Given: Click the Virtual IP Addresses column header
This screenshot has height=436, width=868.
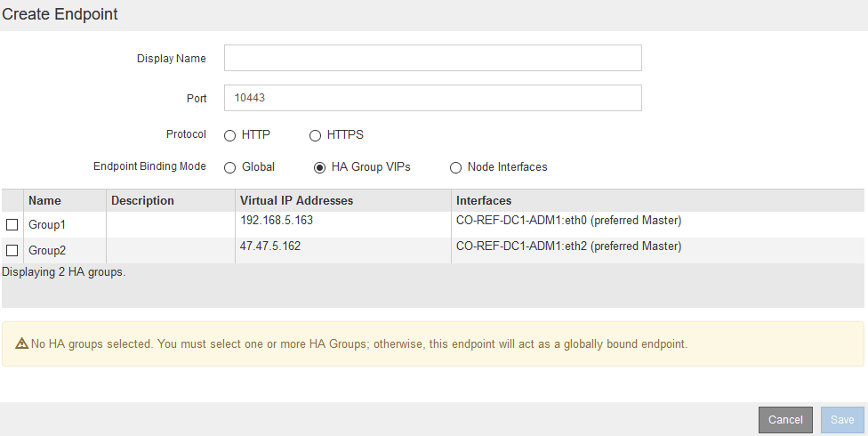Looking at the screenshot, I should [x=296, y=200].
